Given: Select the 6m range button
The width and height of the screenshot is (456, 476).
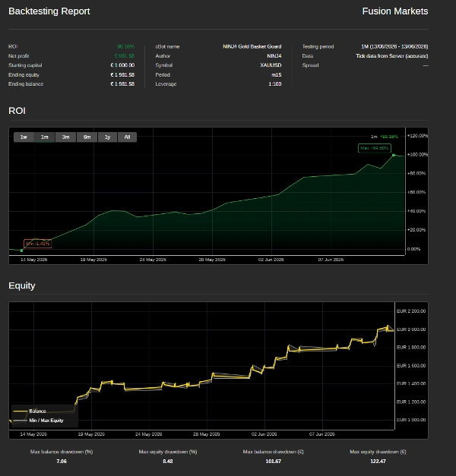Looking at the screenshot, I should 87,137.
